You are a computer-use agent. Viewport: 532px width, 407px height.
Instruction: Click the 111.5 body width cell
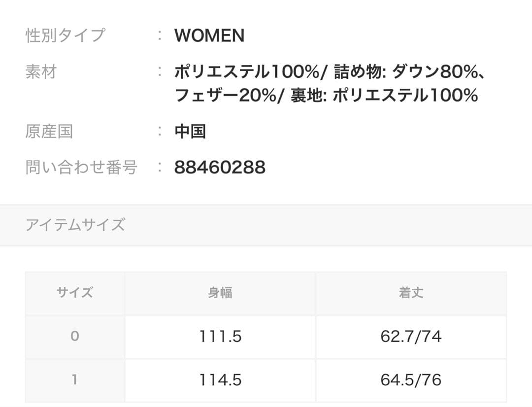coord(220,337)
